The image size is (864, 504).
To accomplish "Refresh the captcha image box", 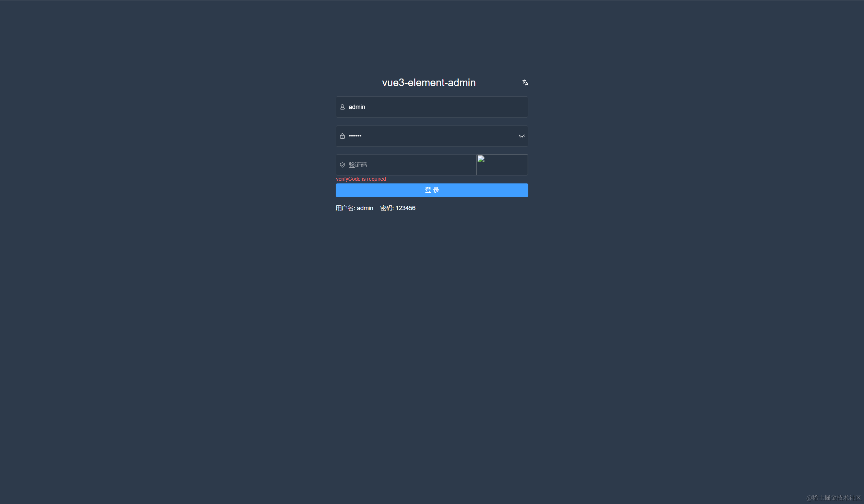I will 502,165.
